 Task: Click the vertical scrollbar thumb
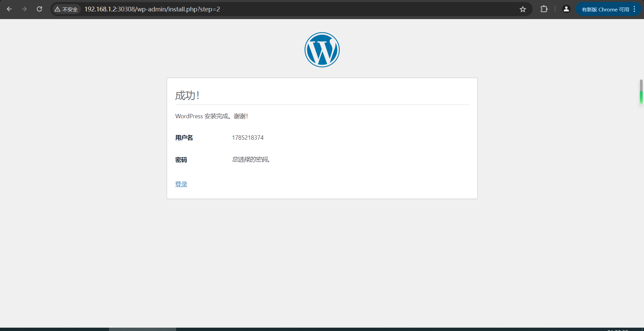coord(641,91)
